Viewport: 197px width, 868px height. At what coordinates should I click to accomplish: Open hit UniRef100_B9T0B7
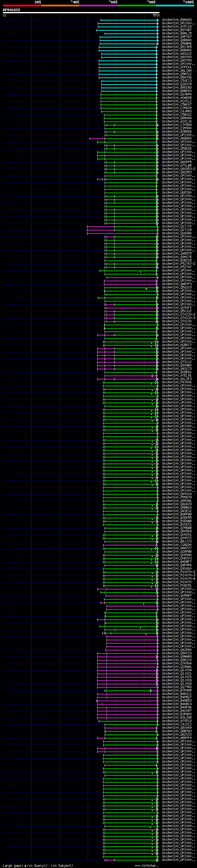(177, 30)
